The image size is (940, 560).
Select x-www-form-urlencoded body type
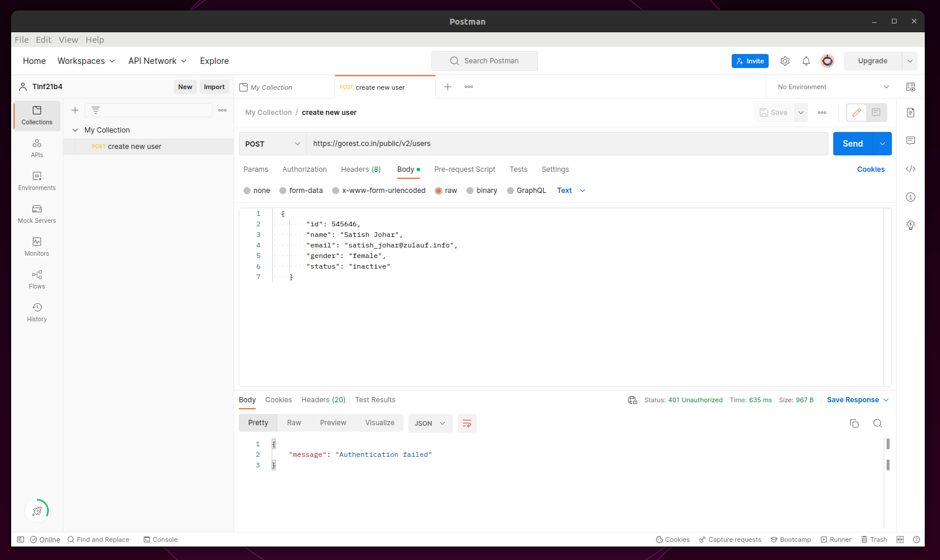point(379,191)
